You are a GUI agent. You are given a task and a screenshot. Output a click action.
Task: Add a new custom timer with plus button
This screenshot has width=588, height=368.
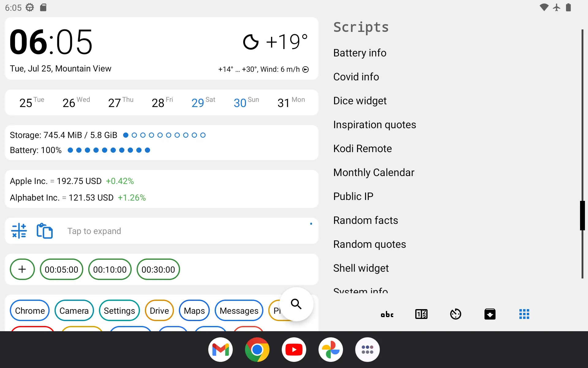tap(22, 269)
